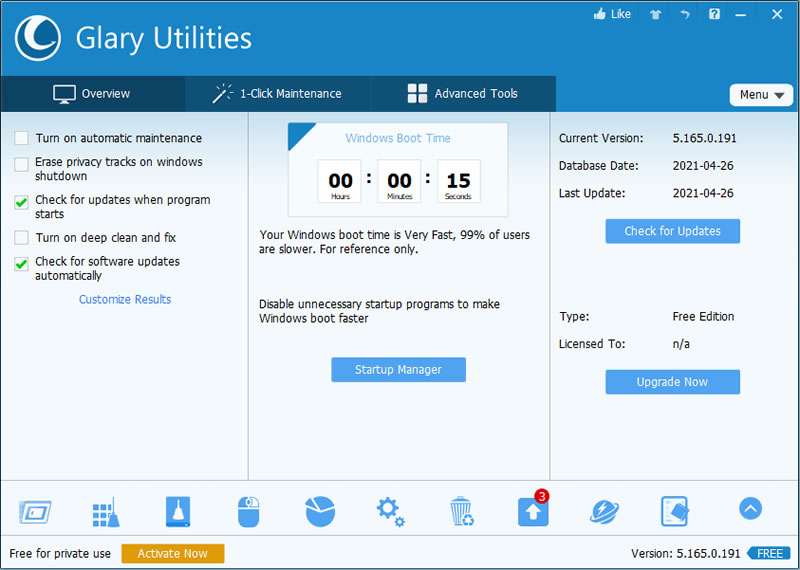Uncheck Check for updates when program starts
Image resolution: width=800 pixels, height=570 pixels.
(21, 203)
